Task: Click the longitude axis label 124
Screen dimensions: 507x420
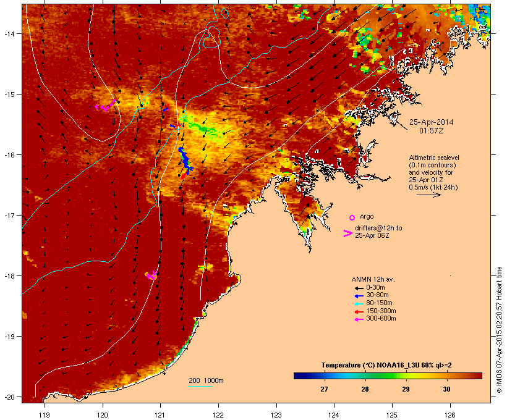Action: pyautogui.click(x=334, y=415)
